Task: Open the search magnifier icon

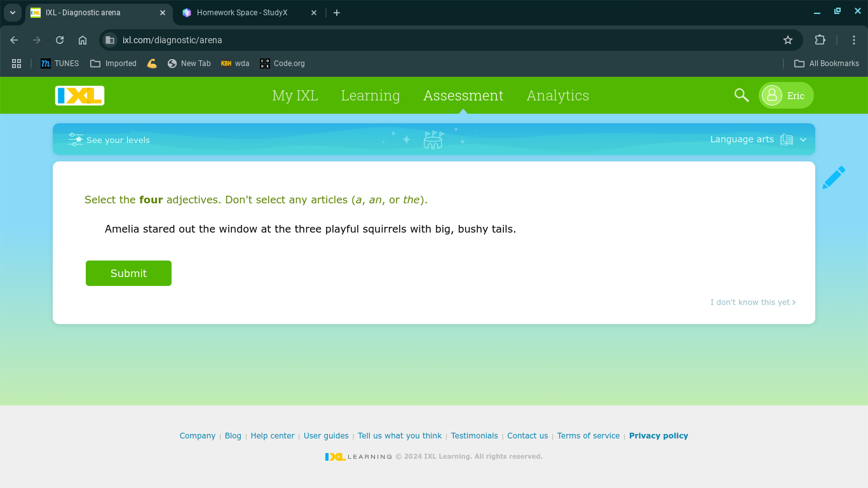Action: (742, 95)
